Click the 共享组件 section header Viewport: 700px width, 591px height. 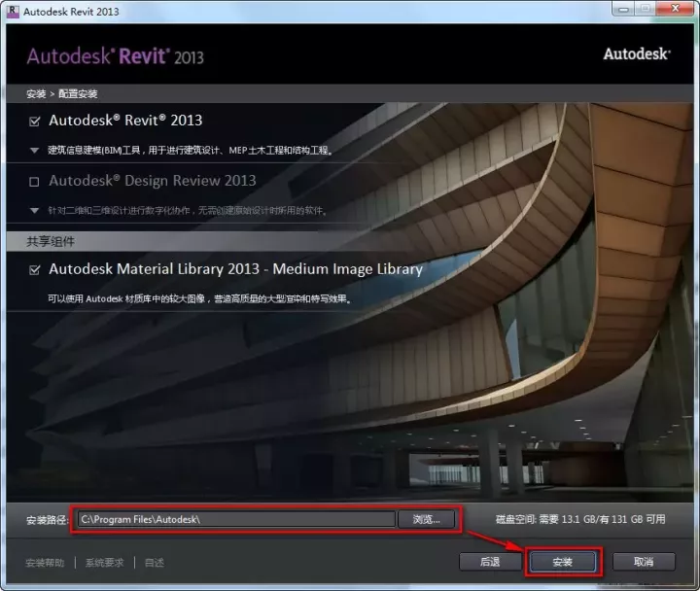coord(51,240)
